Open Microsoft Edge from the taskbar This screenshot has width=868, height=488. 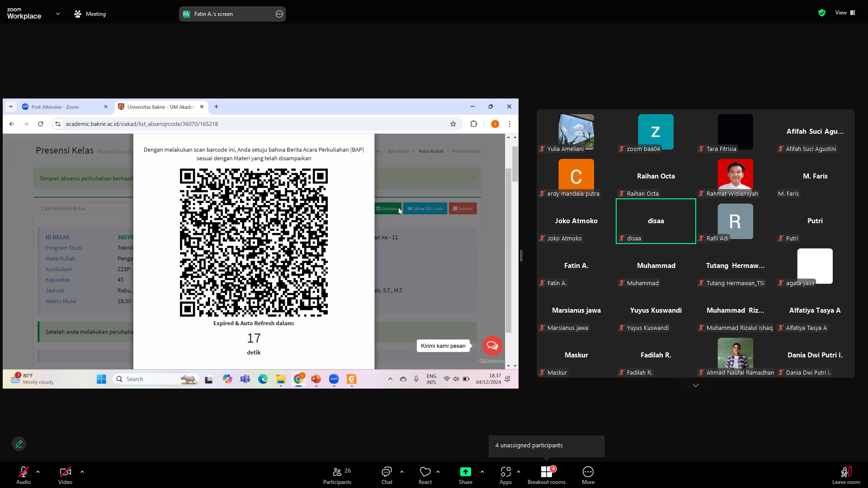click(263, 379)
